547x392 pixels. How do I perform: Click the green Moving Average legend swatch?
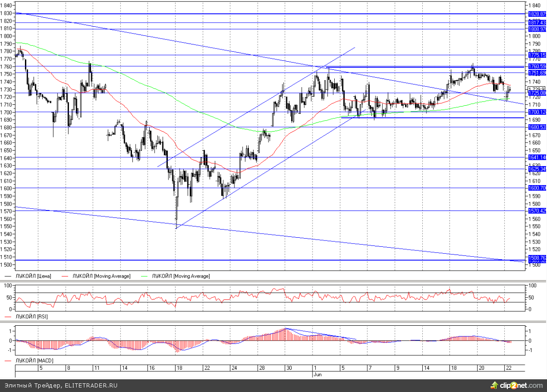146,276
